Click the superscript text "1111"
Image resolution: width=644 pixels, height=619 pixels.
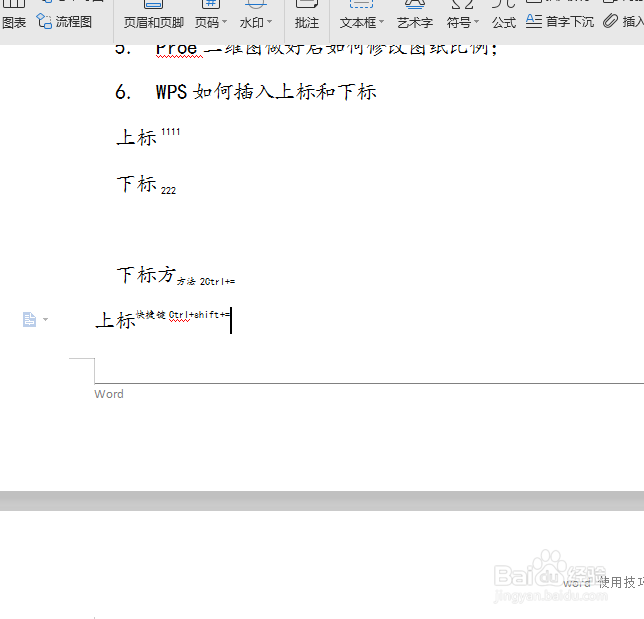click(170, 132)
